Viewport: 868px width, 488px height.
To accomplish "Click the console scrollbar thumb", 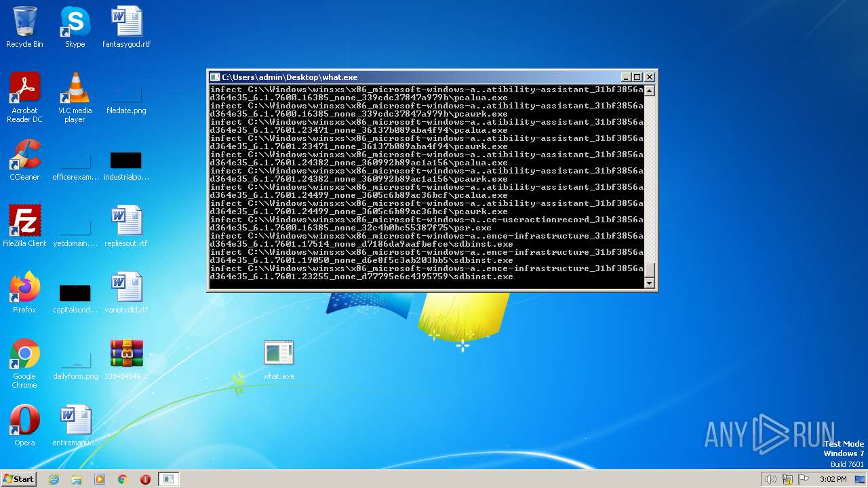I will [649, 270].
